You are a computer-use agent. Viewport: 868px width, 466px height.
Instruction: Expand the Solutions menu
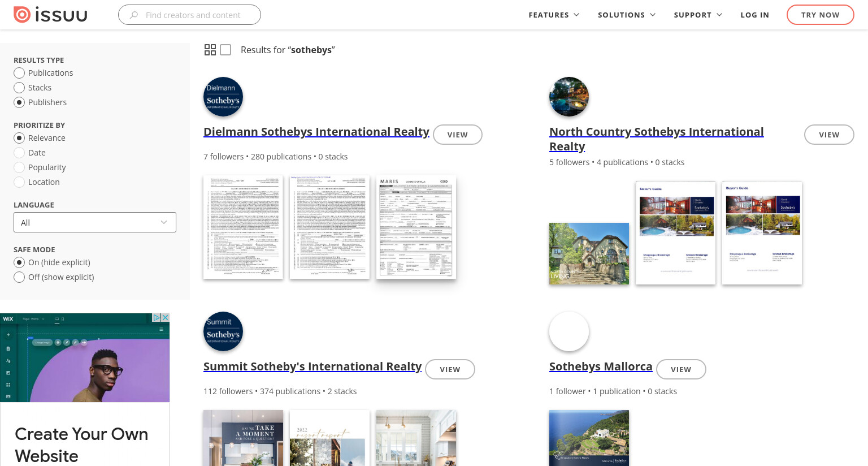[627, 15]
